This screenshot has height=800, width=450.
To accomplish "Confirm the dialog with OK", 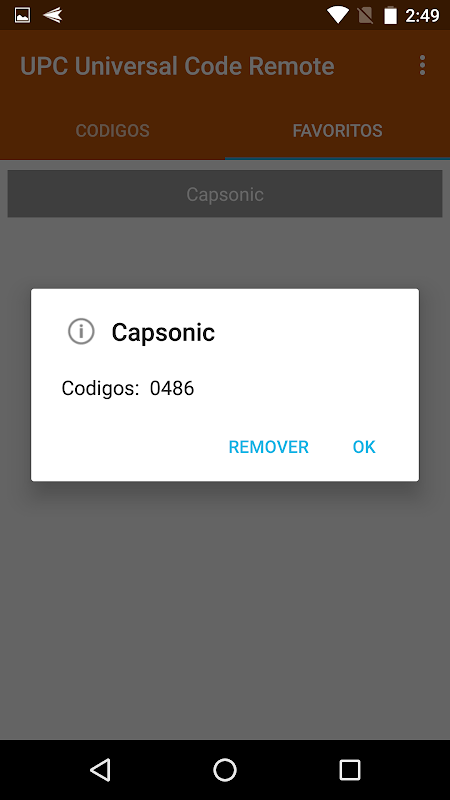I will click(x=364, y=447).
